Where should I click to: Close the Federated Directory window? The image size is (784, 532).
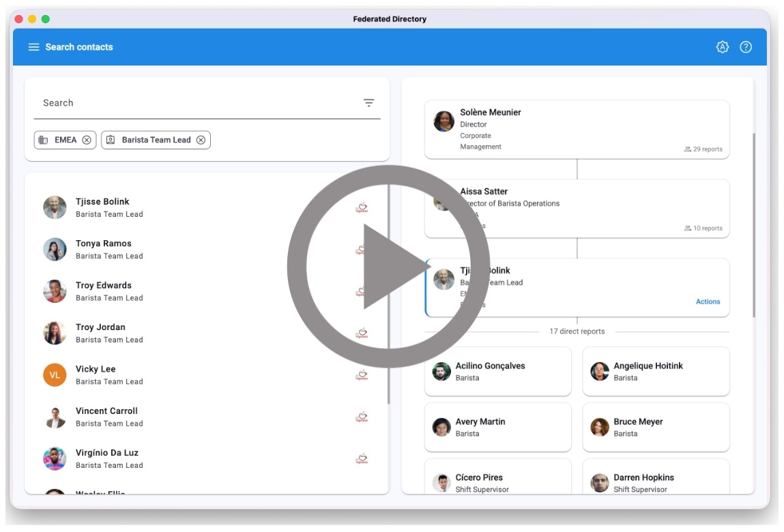pyautogui.click(x=18, y=19)
